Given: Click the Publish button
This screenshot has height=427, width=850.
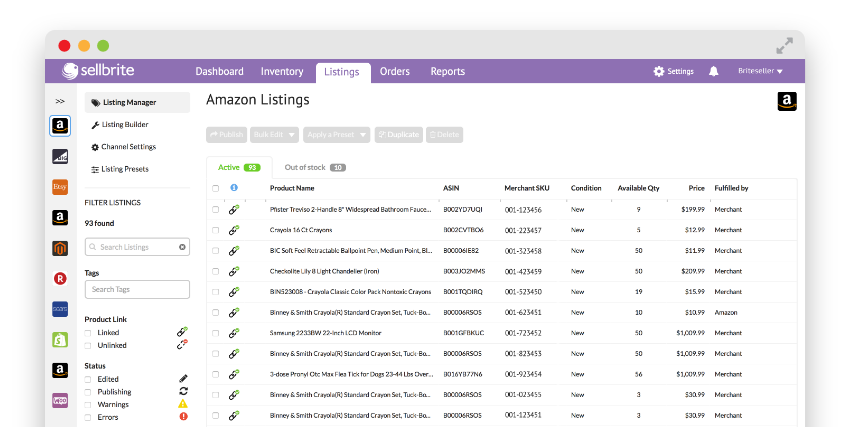Looking at the screenshot, I should [227, 135].
